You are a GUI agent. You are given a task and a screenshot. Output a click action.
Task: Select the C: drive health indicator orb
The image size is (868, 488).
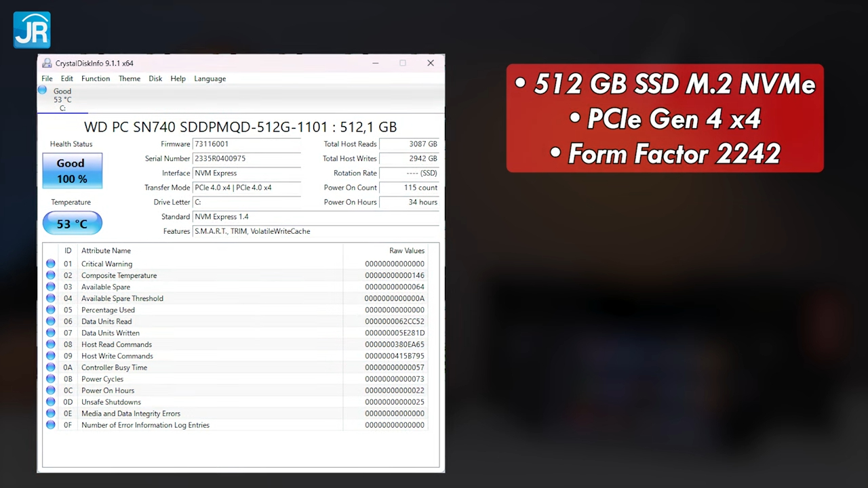pyautogui.click(x=43, y=91)
